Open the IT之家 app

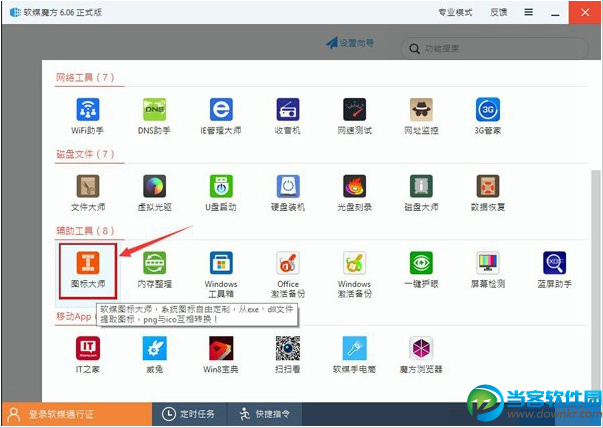88,355
